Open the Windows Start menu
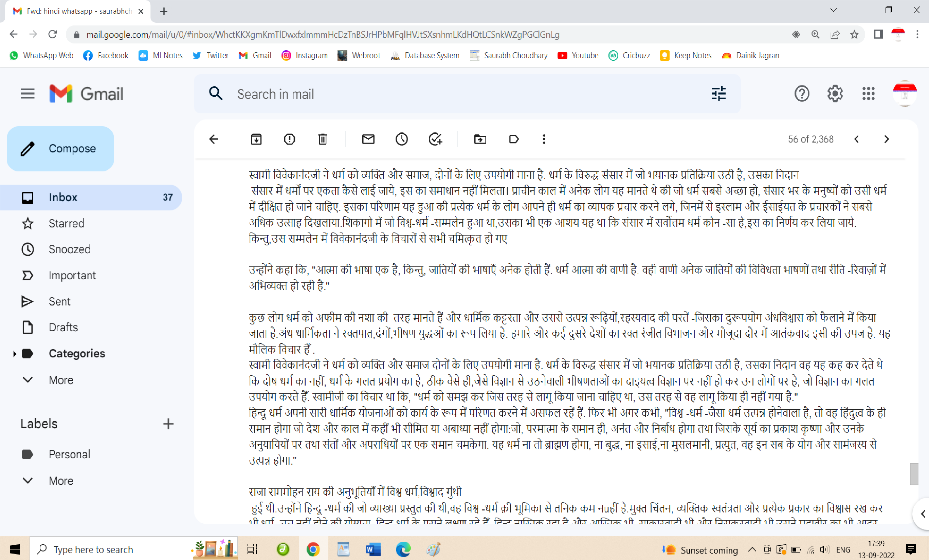 pos(15,549)
